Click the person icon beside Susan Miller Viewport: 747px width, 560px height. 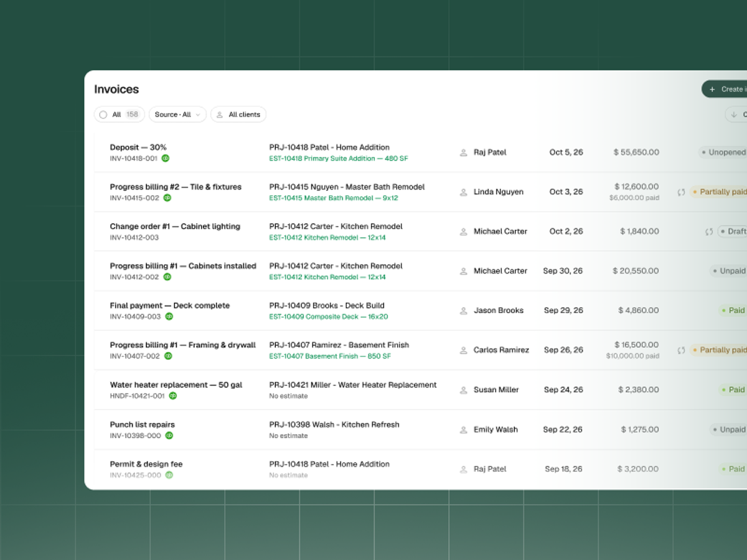(x=463, y=390)
